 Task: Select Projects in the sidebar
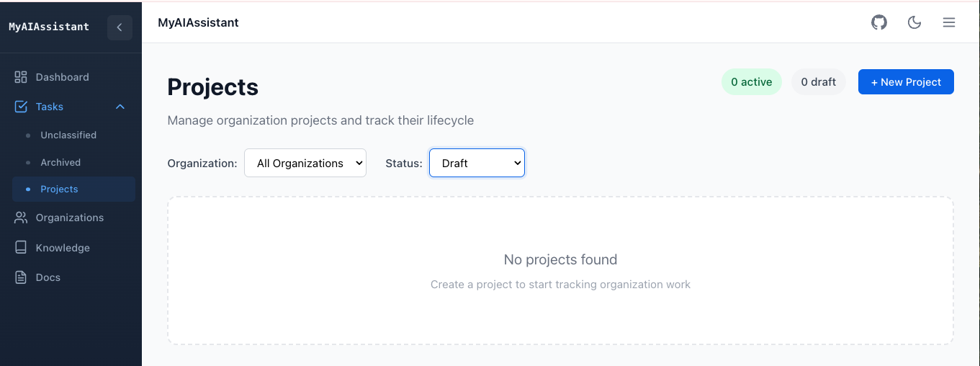click(59, 189)
